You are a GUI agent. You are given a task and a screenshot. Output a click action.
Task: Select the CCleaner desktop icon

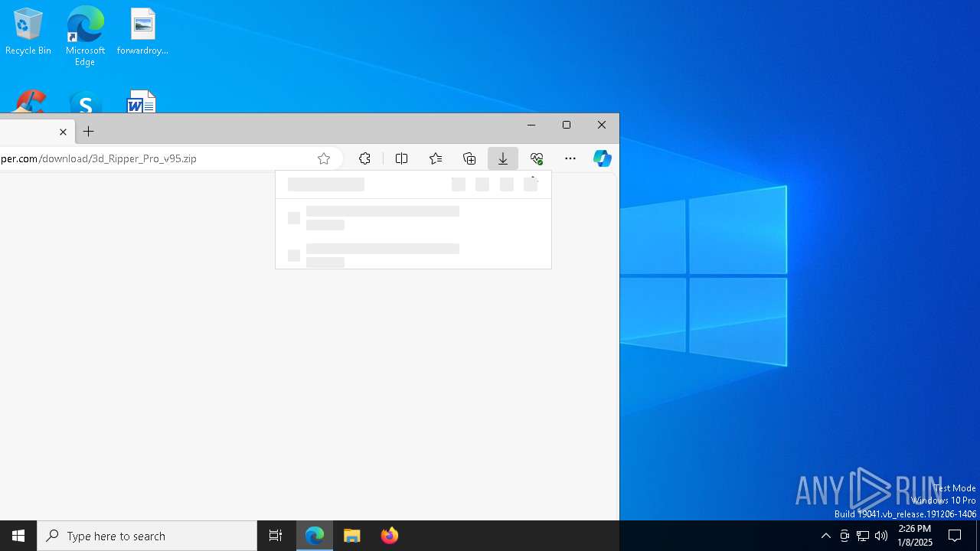click(x=29, y=102)
